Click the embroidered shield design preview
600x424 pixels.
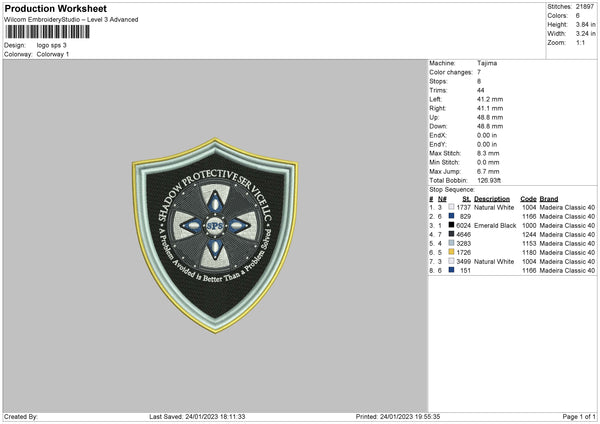(x=215, y=235)
